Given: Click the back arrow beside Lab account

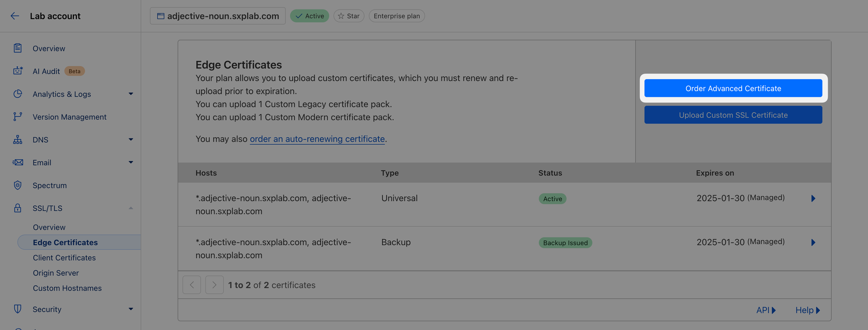Looking at the screenshot, I should coord(15,16).
